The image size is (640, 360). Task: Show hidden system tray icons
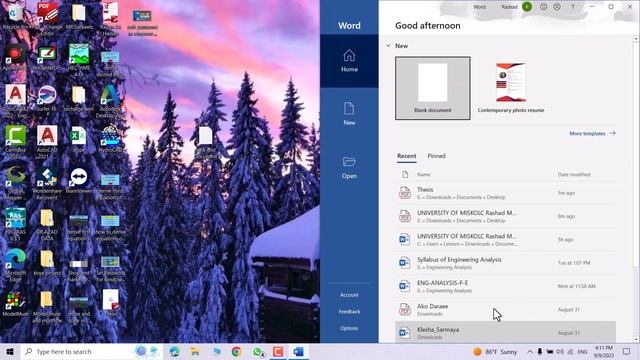[x=530, y=351]
